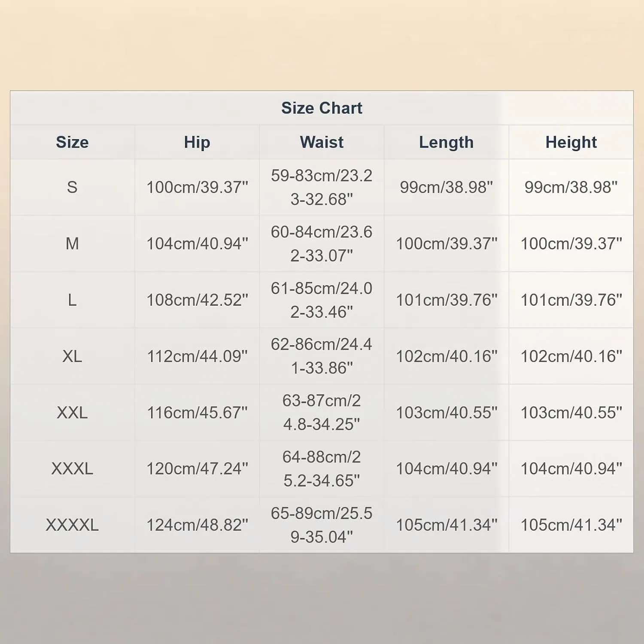Image resolution: width=644 pixels, height=644 pixels.
Task: Click the S size row label
Action: click(72, 187)
